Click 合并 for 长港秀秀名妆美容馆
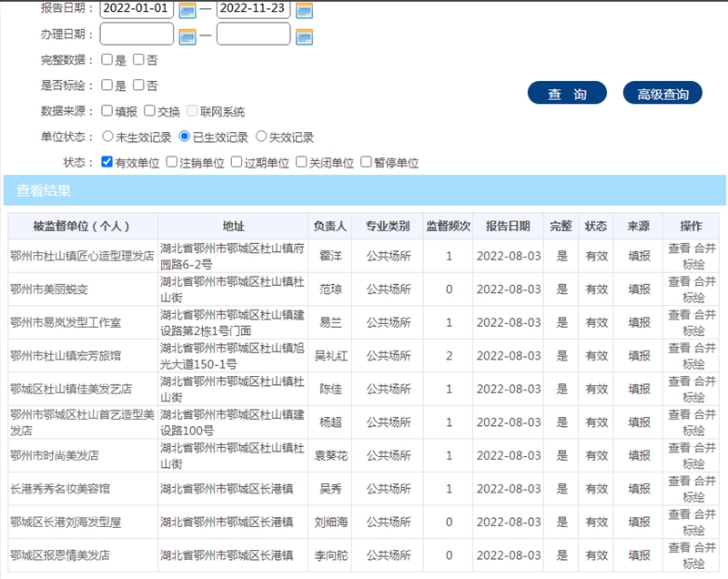728x579 pixels. coord(704,481)
